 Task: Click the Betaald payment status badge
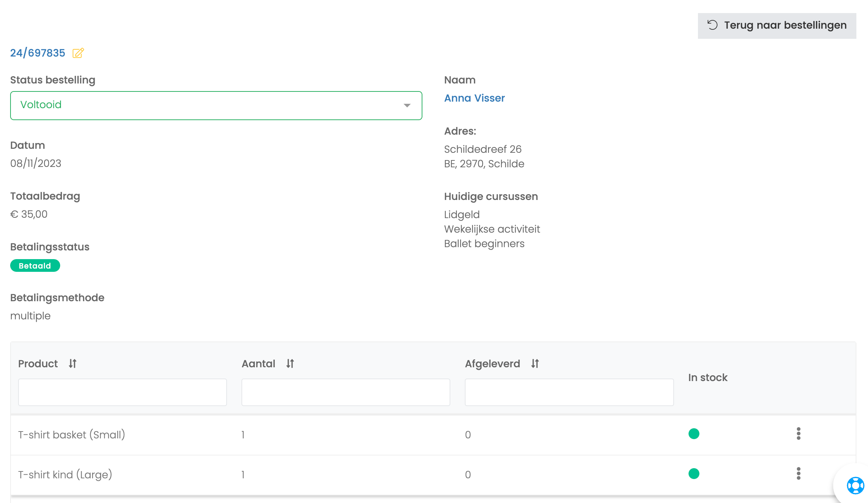[35, 266]
